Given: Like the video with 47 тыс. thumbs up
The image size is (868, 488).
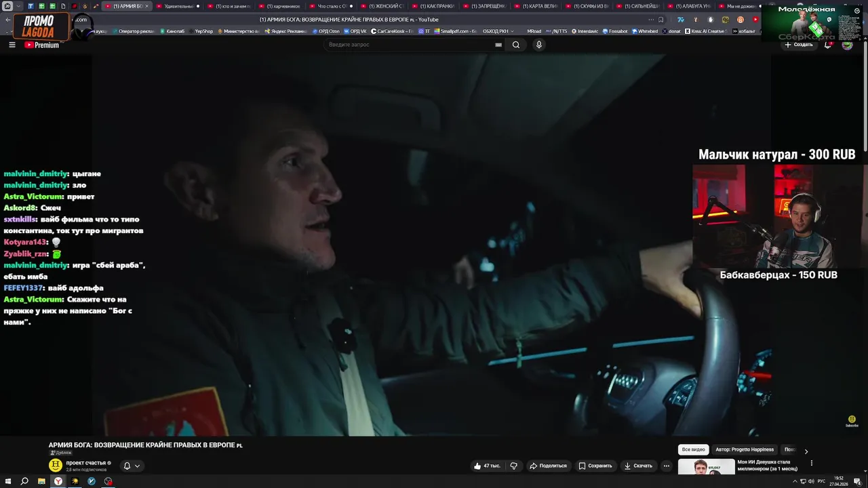Looking at the screenshot, I should click(x=487, y=466).
